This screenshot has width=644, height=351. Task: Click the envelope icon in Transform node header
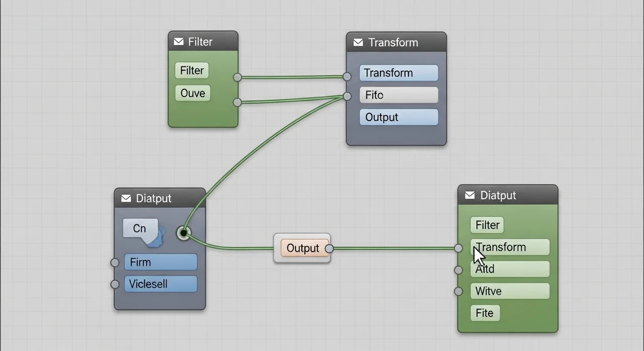358,43
